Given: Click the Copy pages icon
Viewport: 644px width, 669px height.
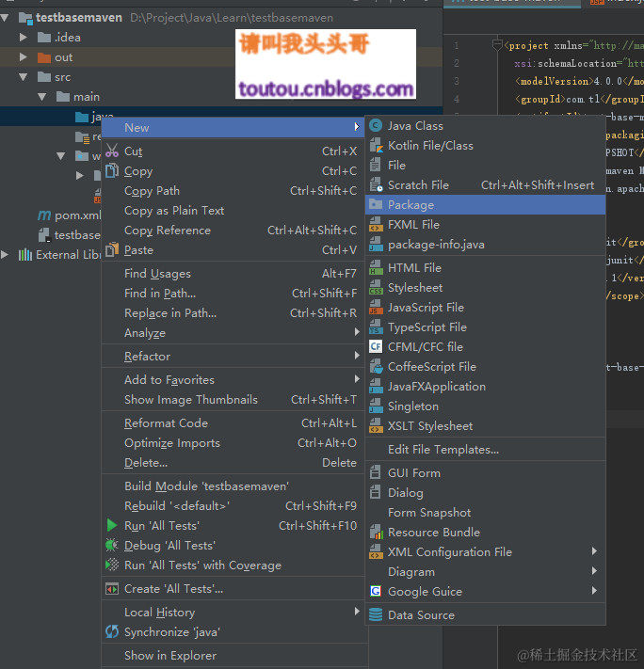Looking at the screenshot, I should pyautogui.click(x=112, y=170).
